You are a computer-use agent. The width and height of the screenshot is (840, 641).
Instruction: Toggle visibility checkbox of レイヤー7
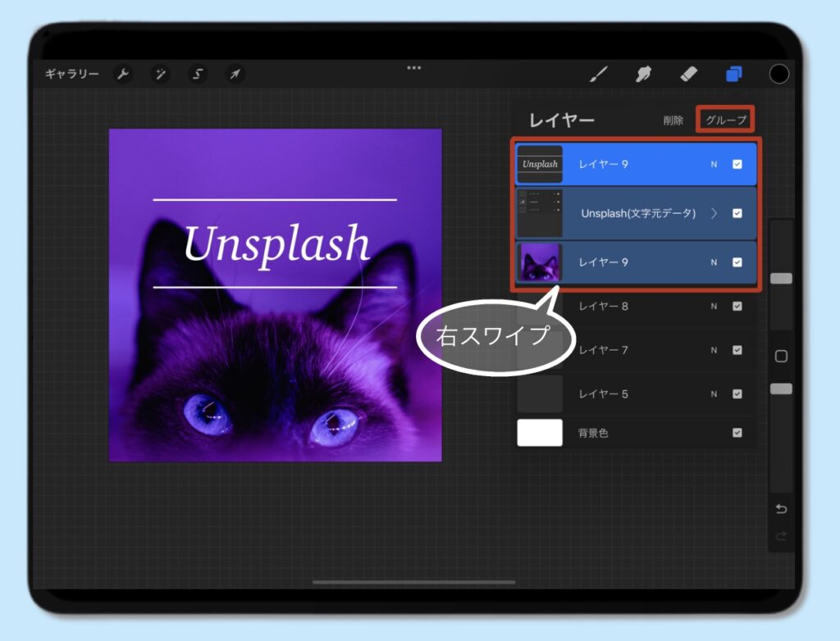(x=737, y=350)
